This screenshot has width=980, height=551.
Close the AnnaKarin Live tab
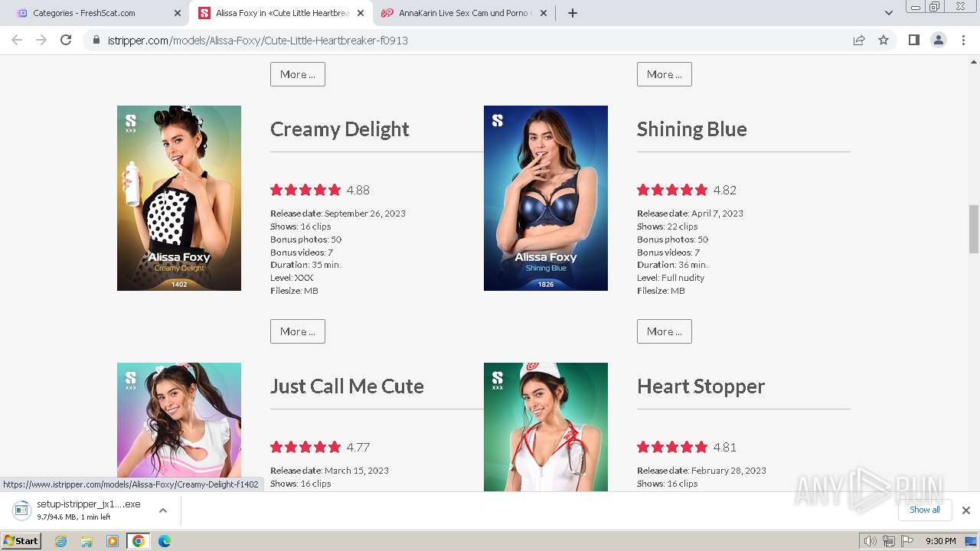(544, 13)
